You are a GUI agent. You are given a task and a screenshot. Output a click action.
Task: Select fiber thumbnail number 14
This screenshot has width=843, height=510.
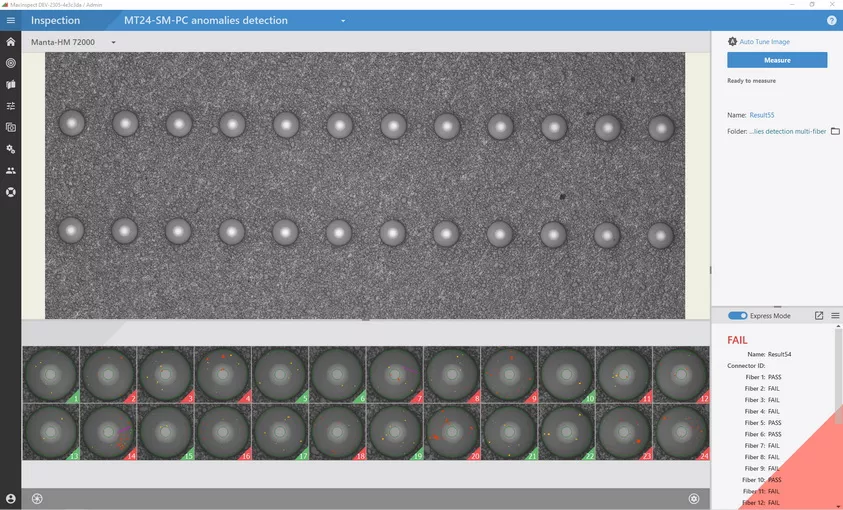108,432
